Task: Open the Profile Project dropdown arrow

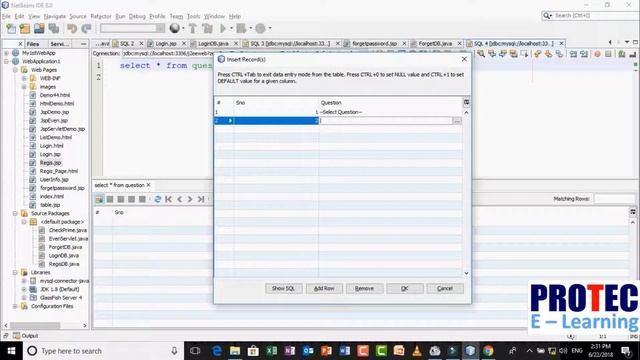Action: tap(269, 28)
